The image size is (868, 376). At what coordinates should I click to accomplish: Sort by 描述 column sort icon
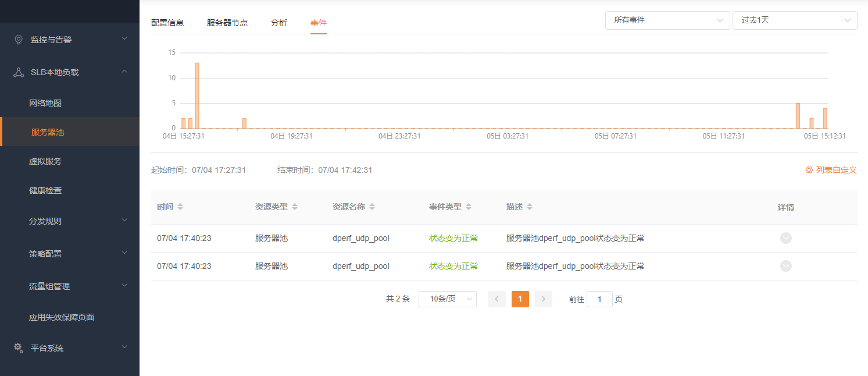click(x=530, y=207)
